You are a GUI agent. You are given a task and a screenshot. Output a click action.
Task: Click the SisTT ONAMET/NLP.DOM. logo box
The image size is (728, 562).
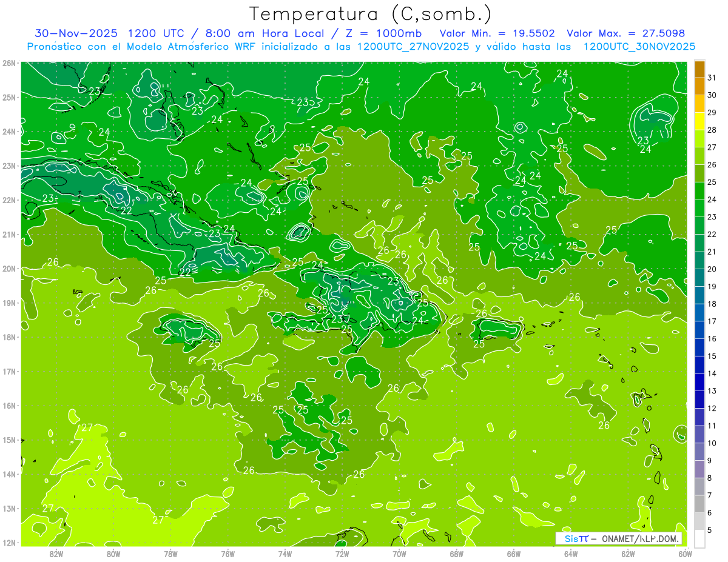[619, 538]
